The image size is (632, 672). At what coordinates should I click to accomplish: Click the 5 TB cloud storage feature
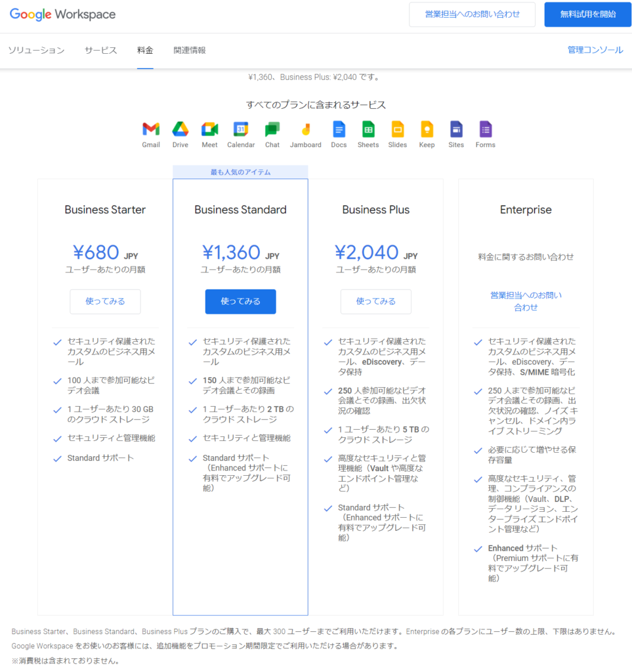(383, 434)
